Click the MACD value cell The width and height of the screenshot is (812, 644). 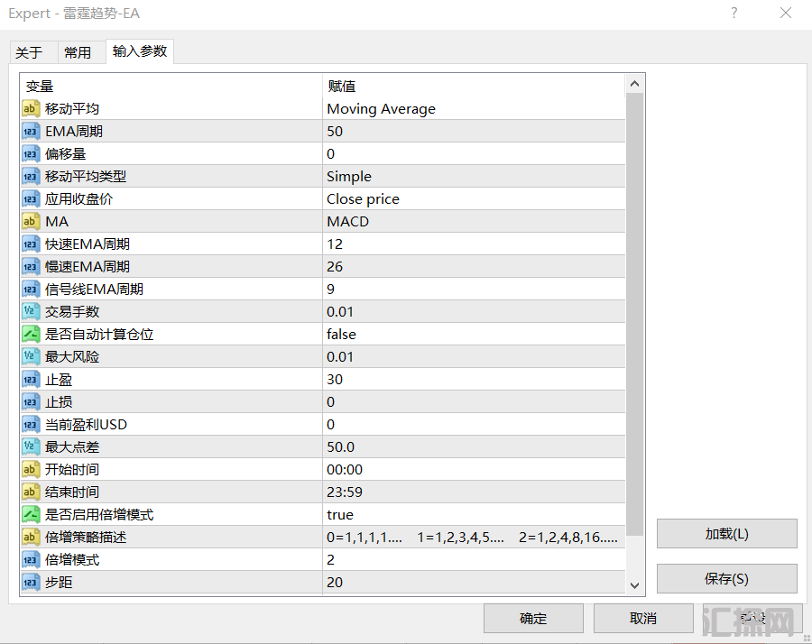(x=474, y=222)
